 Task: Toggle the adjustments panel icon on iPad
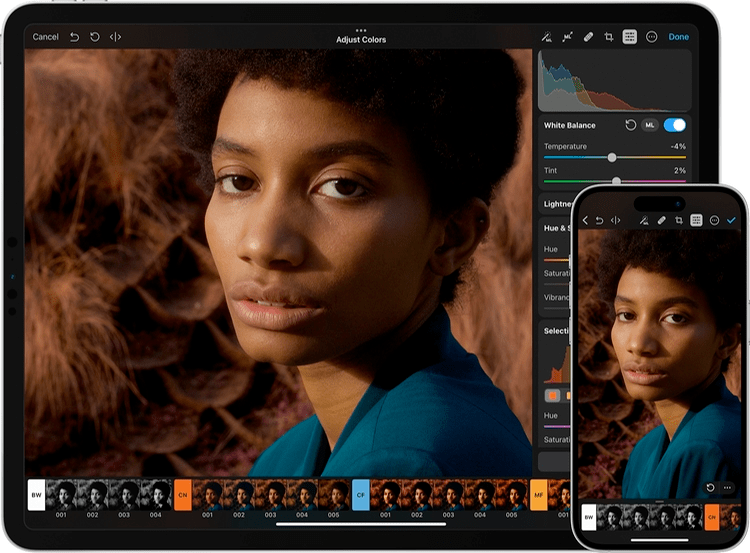629,37
